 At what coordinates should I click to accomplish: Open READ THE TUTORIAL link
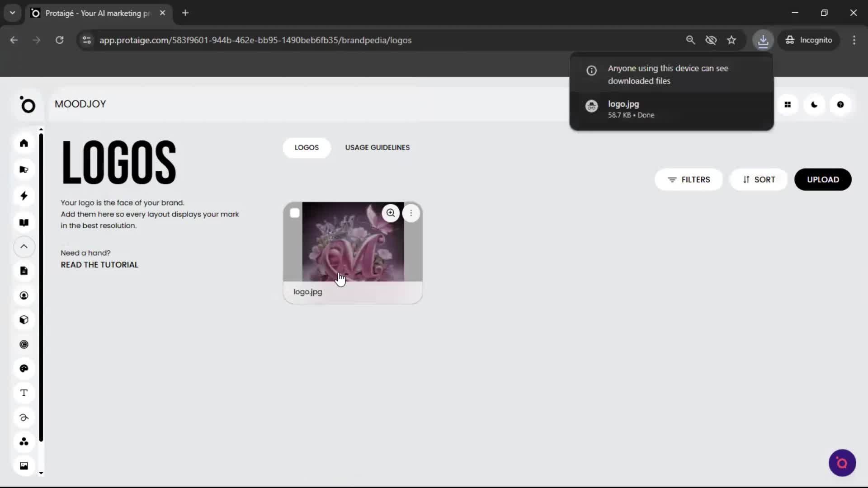click(99, 265)
